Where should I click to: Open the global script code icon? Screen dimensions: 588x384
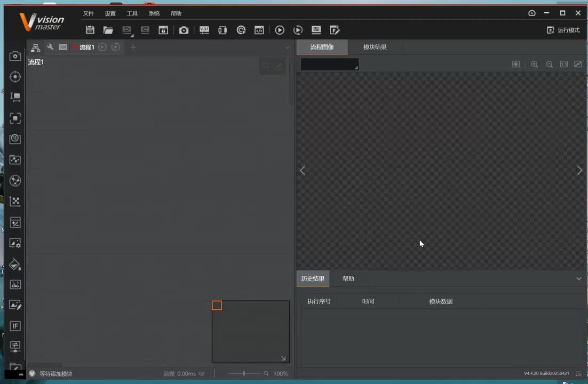259,30
